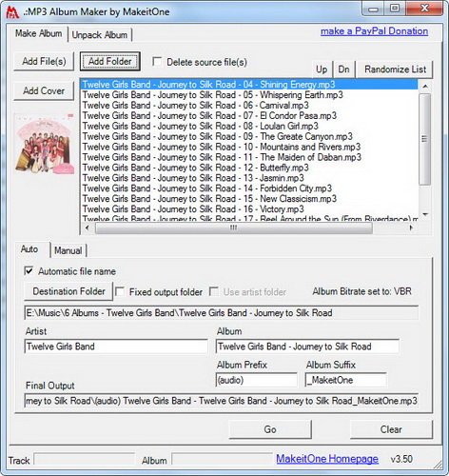Click the Randomize List button

click(x=395, y=69)
